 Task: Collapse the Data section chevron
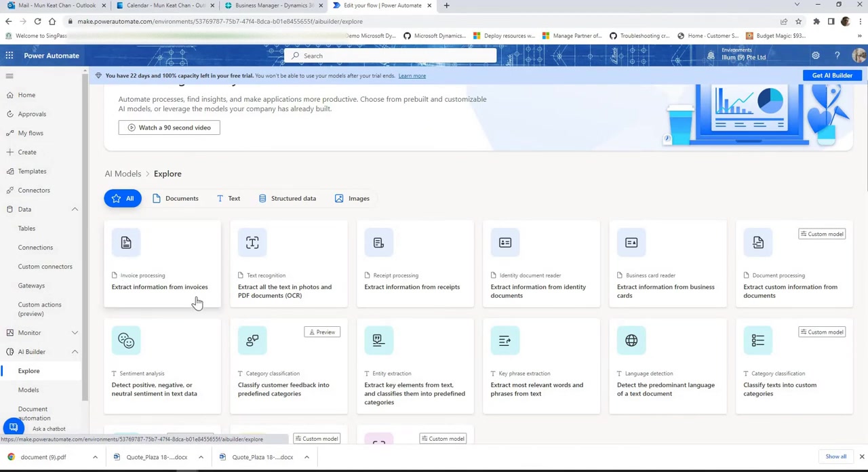(x=75, y=210)
